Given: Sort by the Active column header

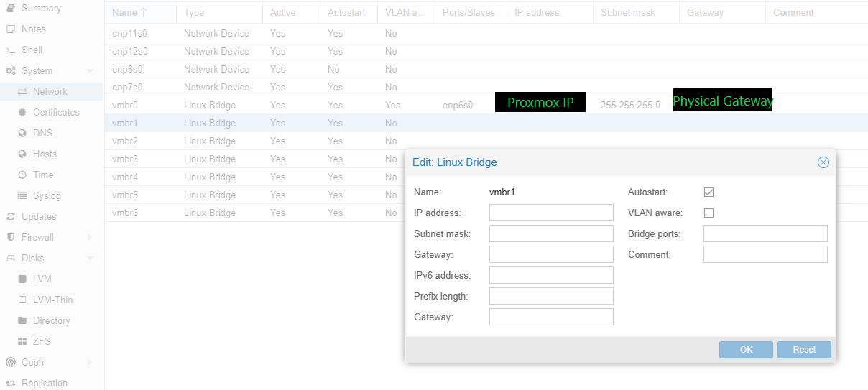Looking at the screenshot, I should pos(291,13).
